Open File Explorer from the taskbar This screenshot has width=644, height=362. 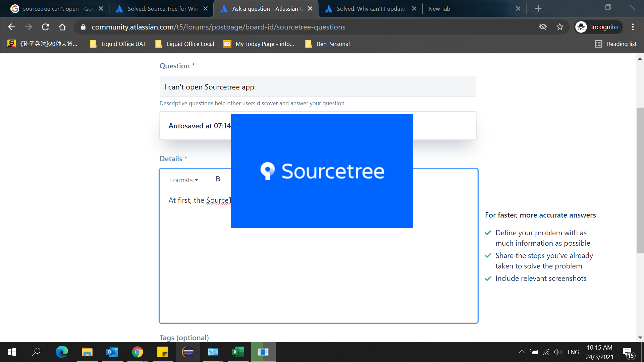[x=87, y=352]
